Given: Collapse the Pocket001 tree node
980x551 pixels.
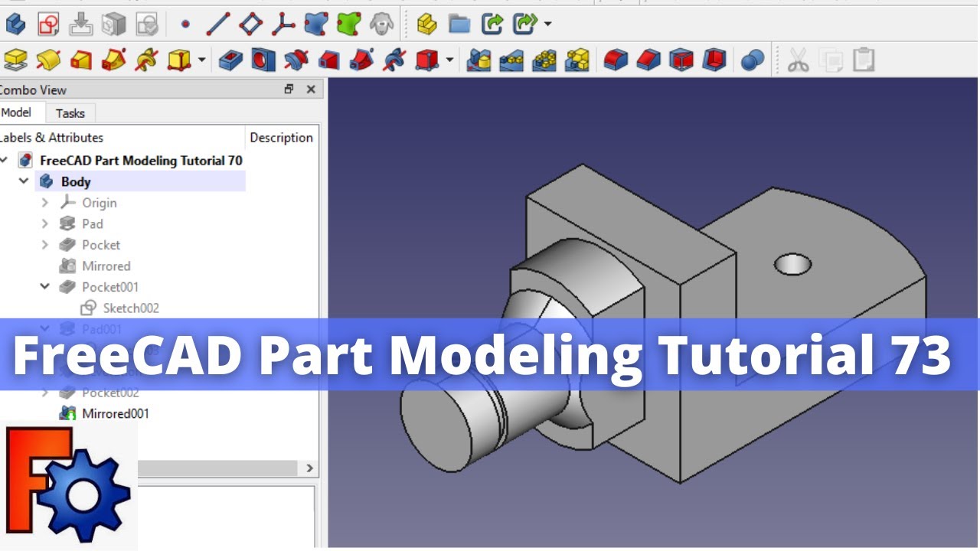Looking at the screenshot, I should (x=44, y=287).
